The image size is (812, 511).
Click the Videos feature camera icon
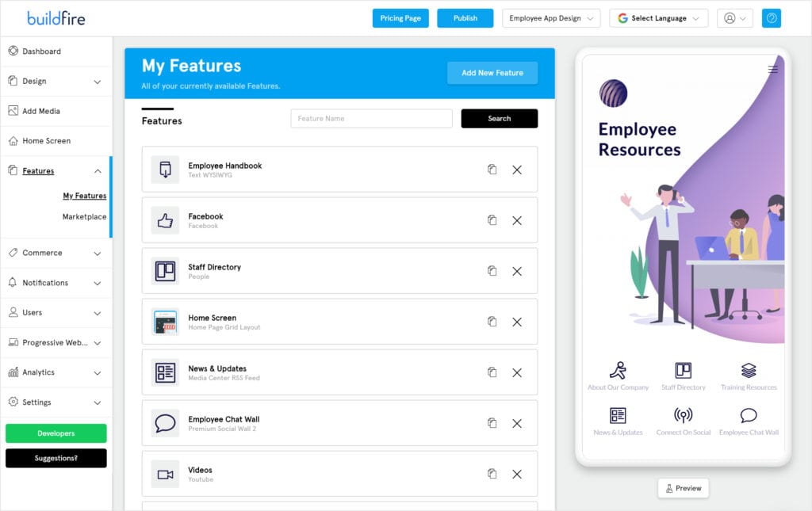tap(165, 474)
